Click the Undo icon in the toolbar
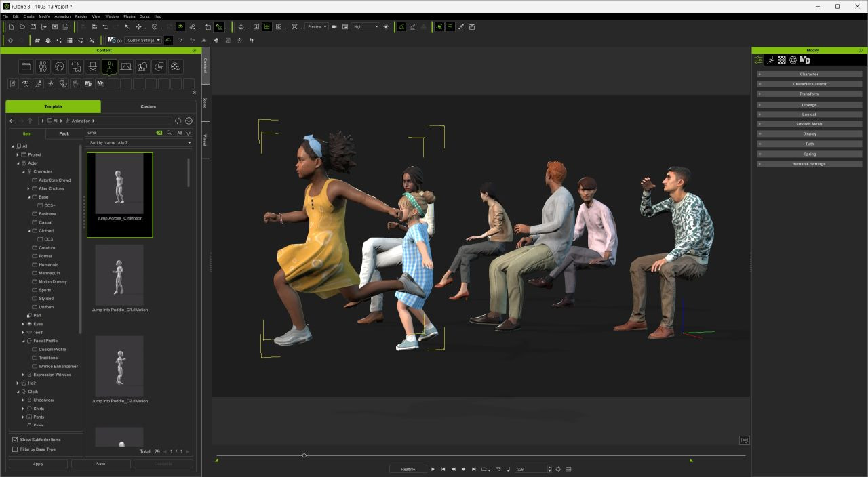The height and width of the screenshot is (477, 868). [x=105, y=27]
